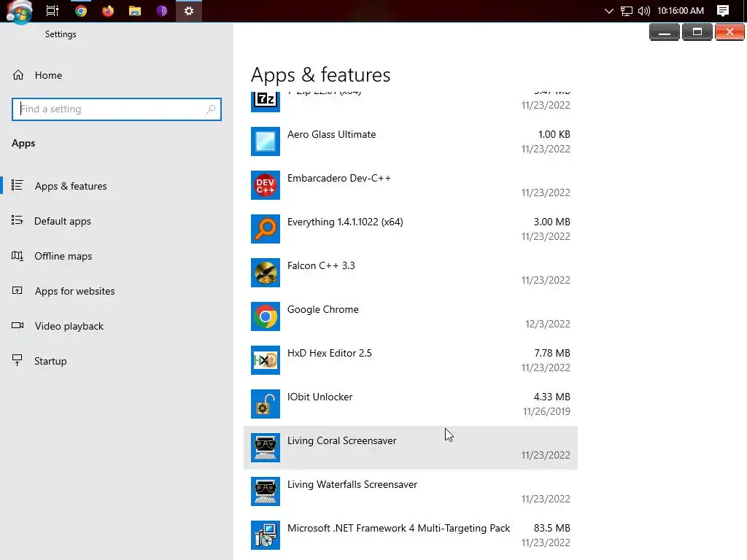Click the Apps for websites sidebar icon

click(x=18, y=290)
